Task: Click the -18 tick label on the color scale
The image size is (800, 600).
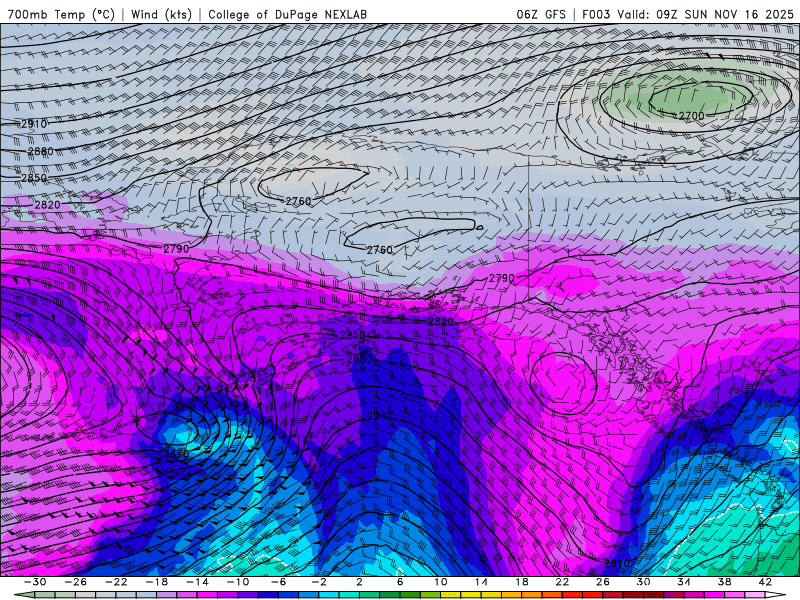Action: point(157,582)
